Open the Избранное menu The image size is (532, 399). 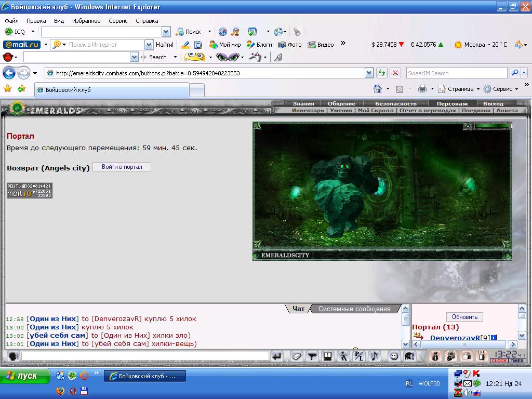click(x=86, y=21)
